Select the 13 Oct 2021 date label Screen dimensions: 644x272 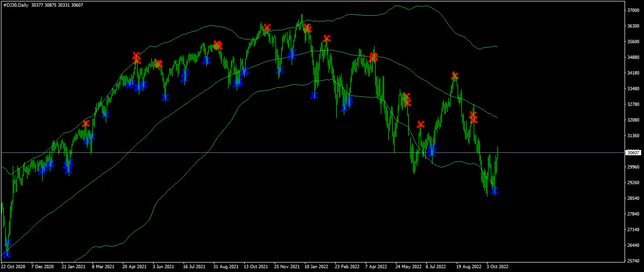click(256, 267)
